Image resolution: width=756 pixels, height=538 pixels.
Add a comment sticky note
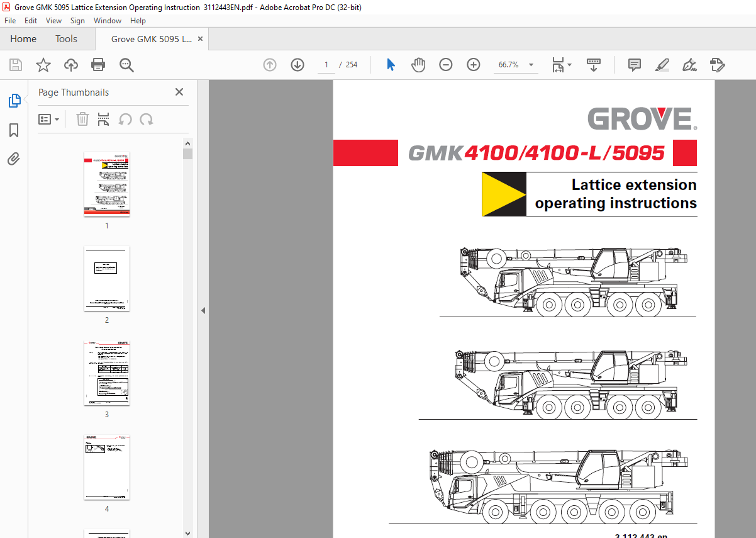[x=635, y=65]
